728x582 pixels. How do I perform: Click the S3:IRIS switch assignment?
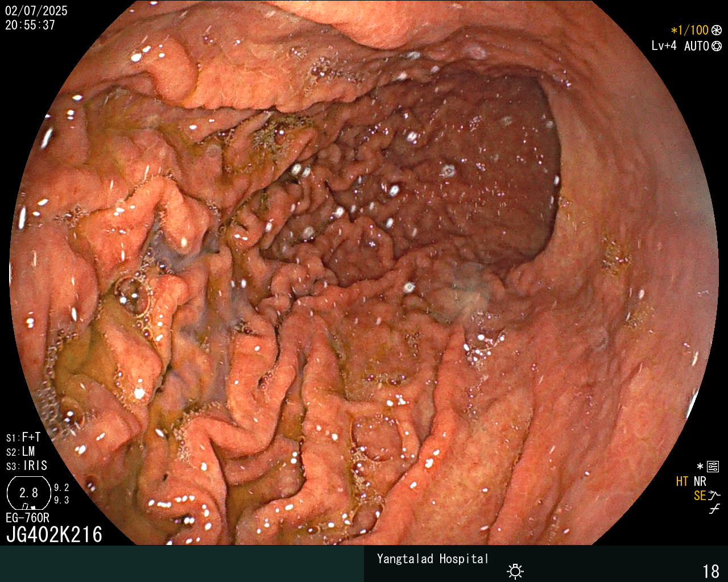click(x=27, y=465)
